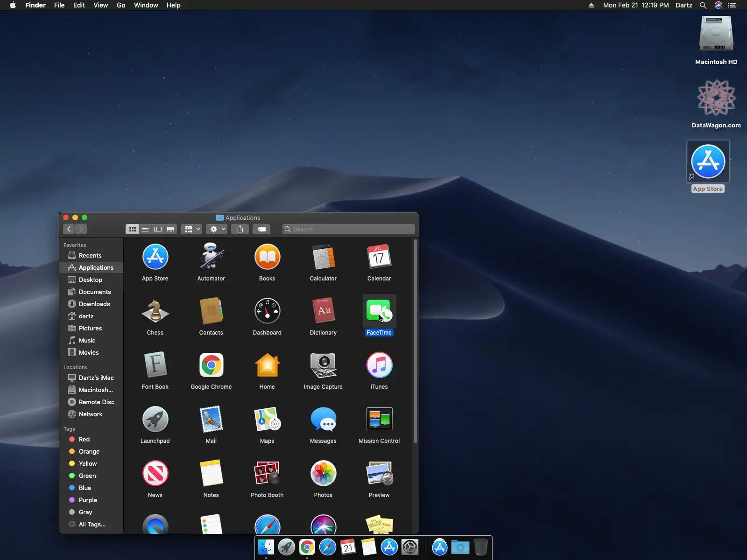Click the Share toolbar button

pyautogui.click(x=240, y=229)
